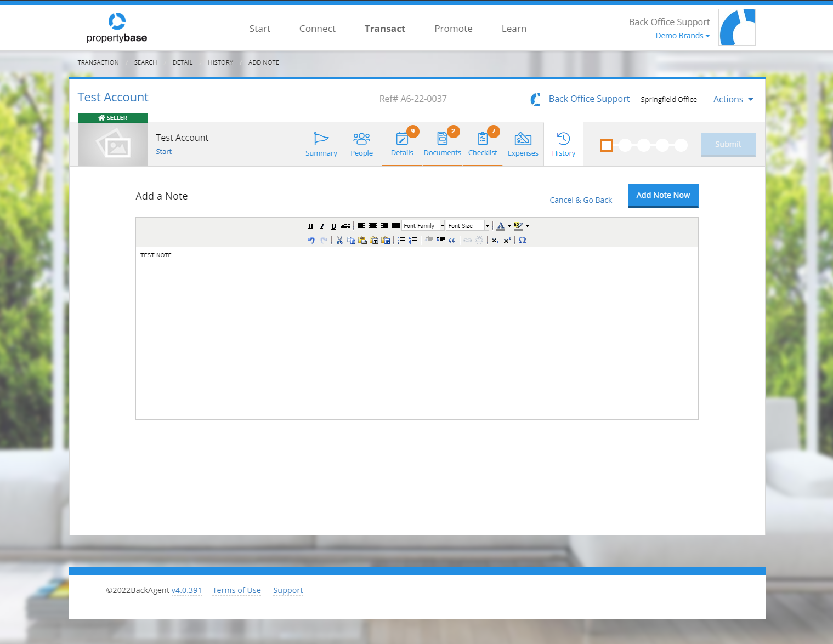Open the People section of the transaction
The height and width of the screenshot is (644, 833).
click(361, 144)
